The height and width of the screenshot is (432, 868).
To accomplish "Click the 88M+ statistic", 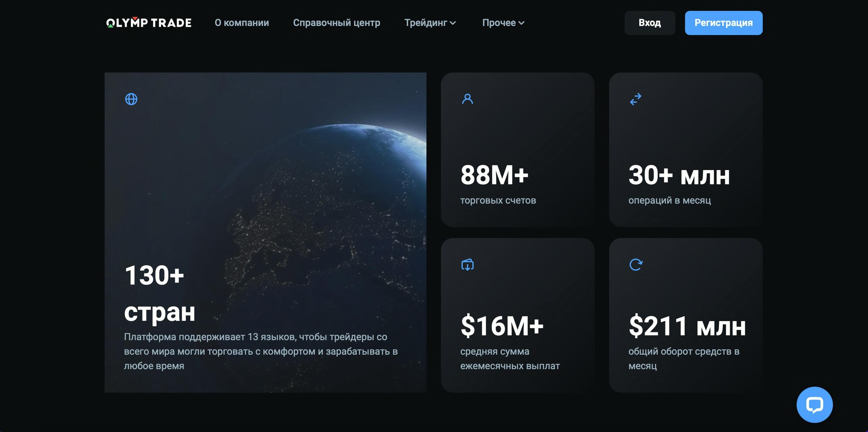I will [494, 175].
